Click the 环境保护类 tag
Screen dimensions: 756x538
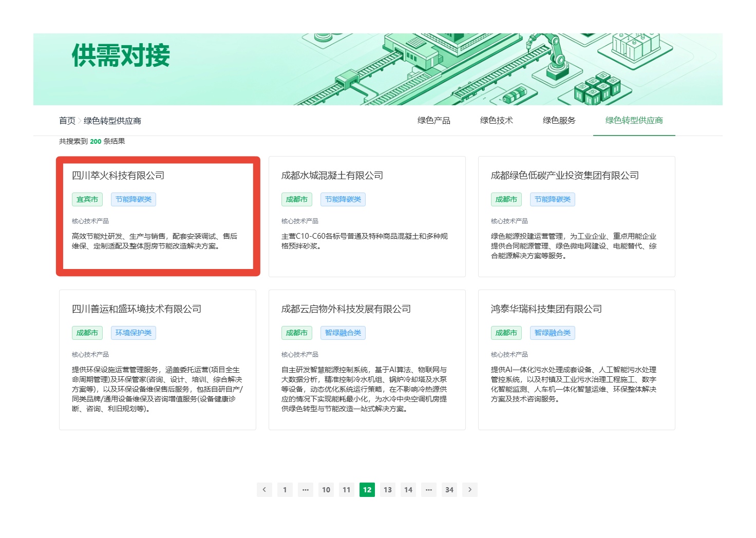click(x=134, y=333)
